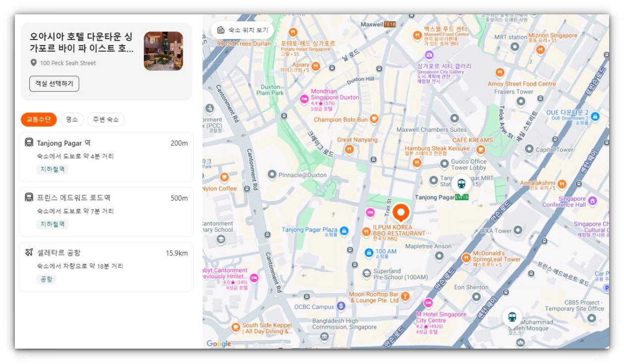Click the Guoco Office Tower Lobby marker
Screen dimensions: 624x364
444,164
